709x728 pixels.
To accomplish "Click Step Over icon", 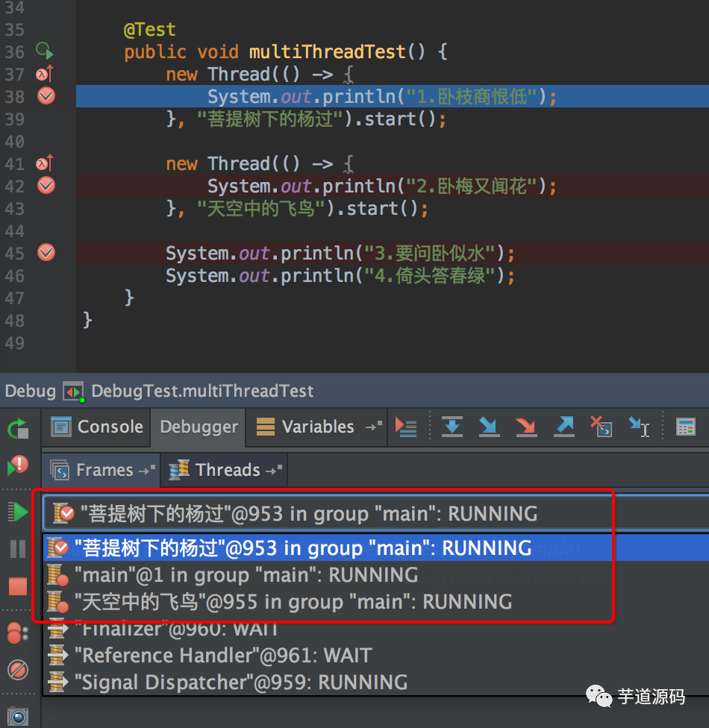I will coord(452,427).
